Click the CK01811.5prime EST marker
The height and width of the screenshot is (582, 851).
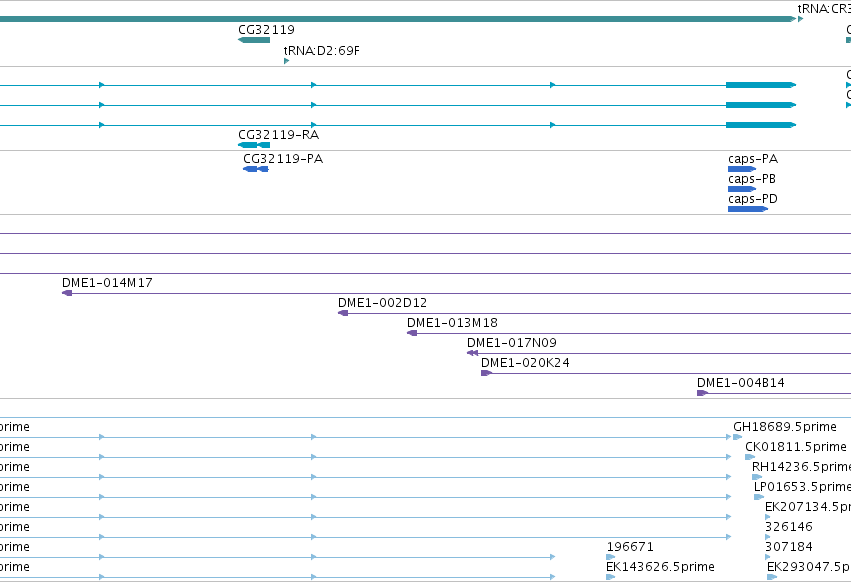(x=750, y=457)
